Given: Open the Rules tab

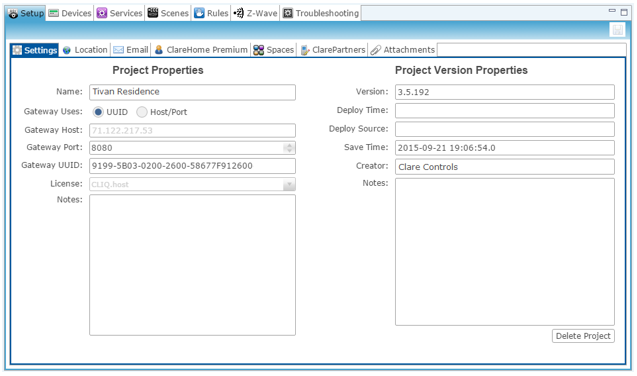Looking at the screenshot, I should (212, 13).
